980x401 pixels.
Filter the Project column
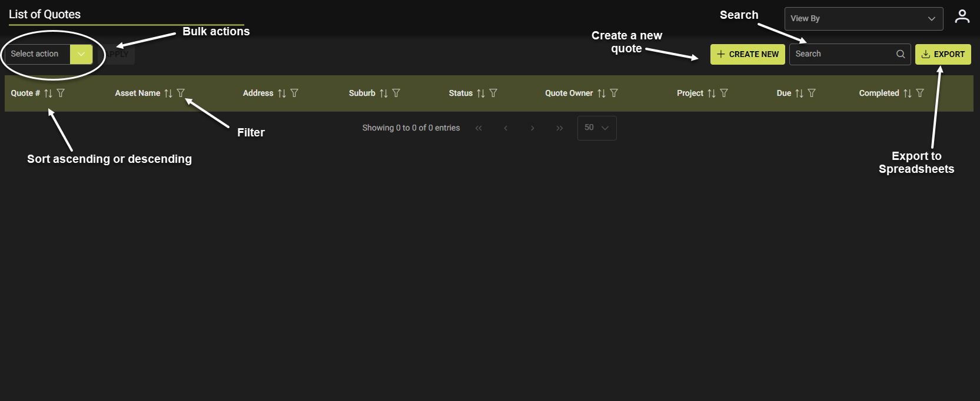tap(724, 93)
